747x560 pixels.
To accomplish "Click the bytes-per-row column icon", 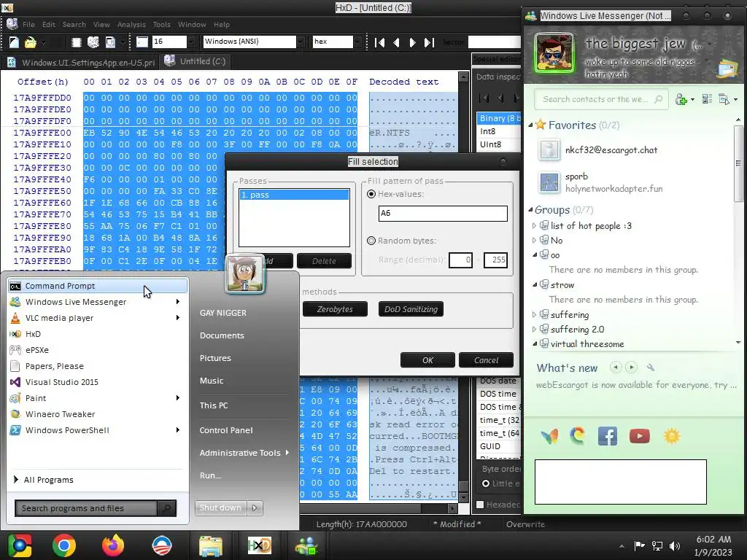I will click(x=142, y=42).
